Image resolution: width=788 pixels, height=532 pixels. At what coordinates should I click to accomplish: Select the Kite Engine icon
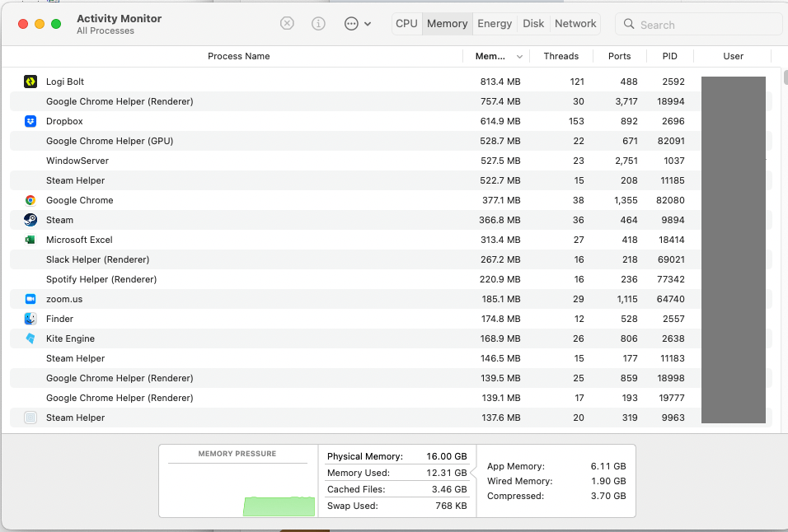click(x=29, y=338)
